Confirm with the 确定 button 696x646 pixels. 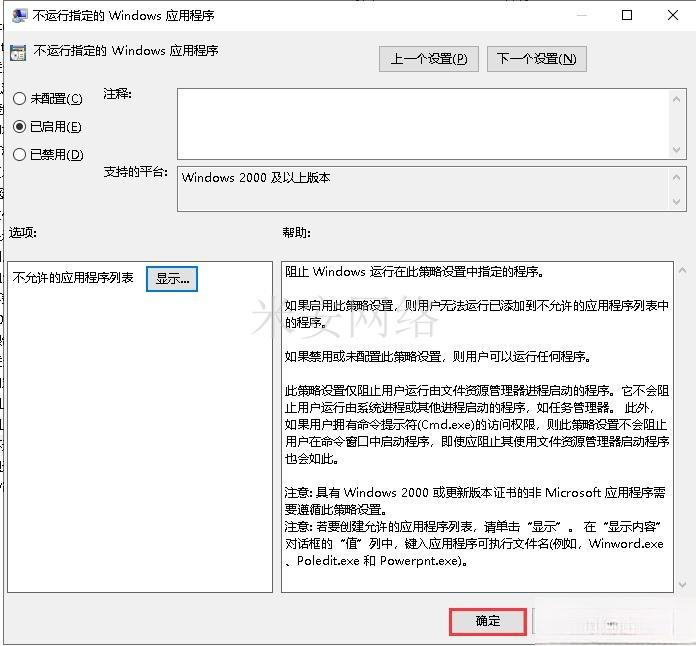(x=488, y=621)
